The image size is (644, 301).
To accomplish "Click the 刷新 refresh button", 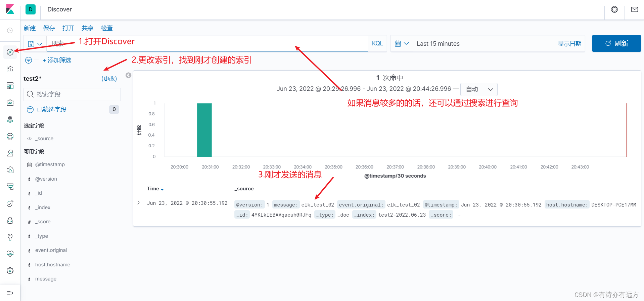I will 616,43.
